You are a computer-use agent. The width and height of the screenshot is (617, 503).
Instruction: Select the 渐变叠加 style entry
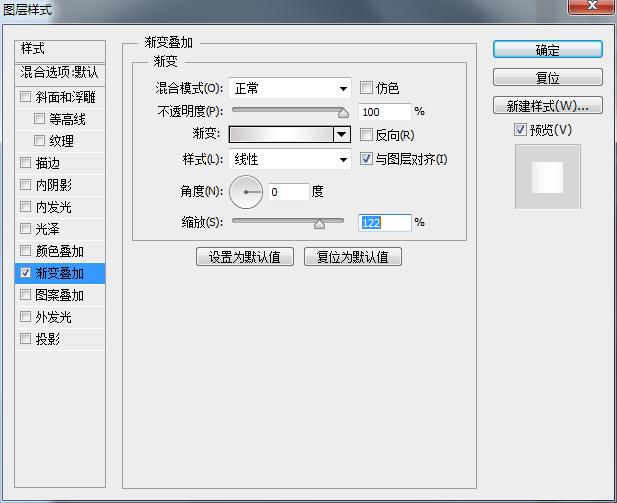tap(60, 273)
